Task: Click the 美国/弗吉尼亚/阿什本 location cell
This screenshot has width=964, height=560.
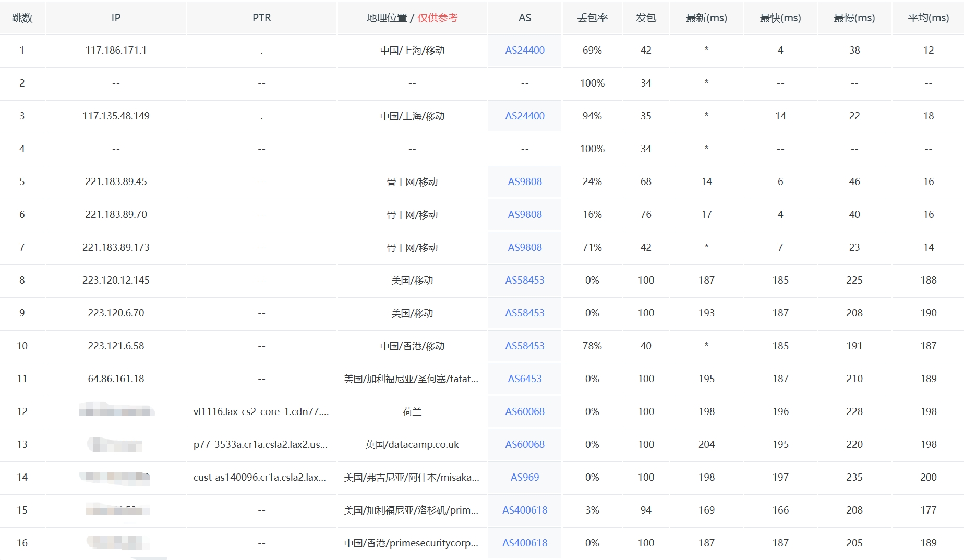Action: 411,477
